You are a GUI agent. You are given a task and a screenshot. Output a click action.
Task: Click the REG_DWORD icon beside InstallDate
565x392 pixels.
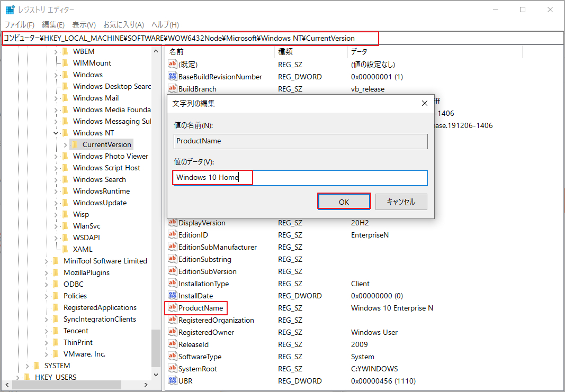point(172,296)
